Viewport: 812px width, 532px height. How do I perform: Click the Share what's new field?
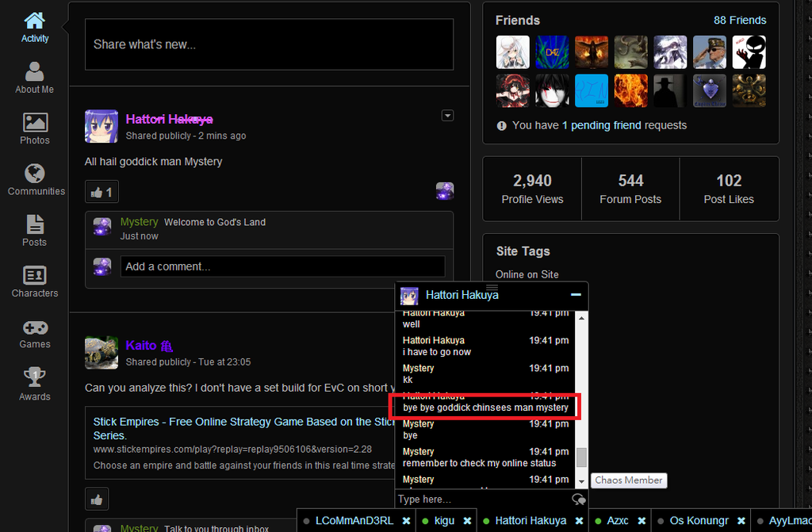[x=270, y=44]
